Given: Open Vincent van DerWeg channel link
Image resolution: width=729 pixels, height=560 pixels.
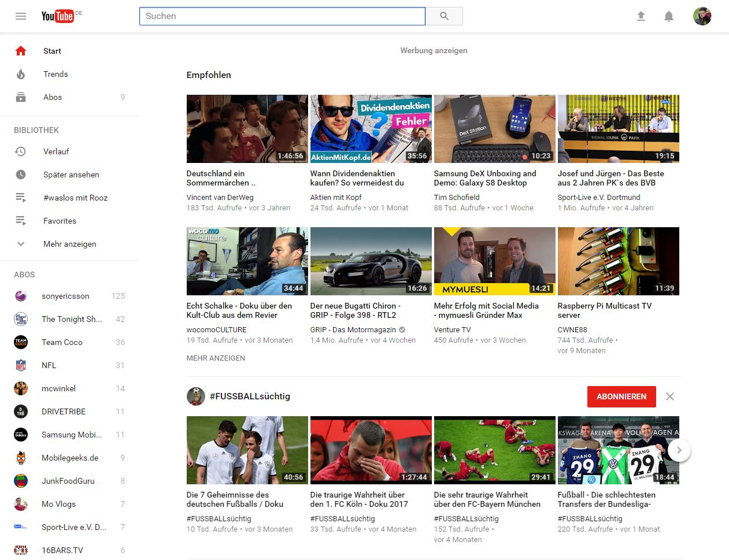Looking at the screenshot, I should coord(220,197).
